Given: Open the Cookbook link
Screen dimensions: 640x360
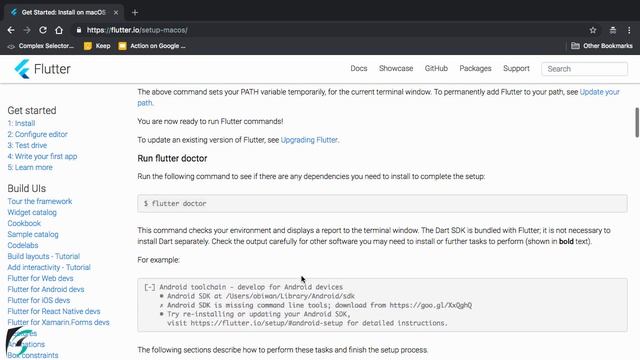Looking at the screenshot, I should tap(24, 223).
